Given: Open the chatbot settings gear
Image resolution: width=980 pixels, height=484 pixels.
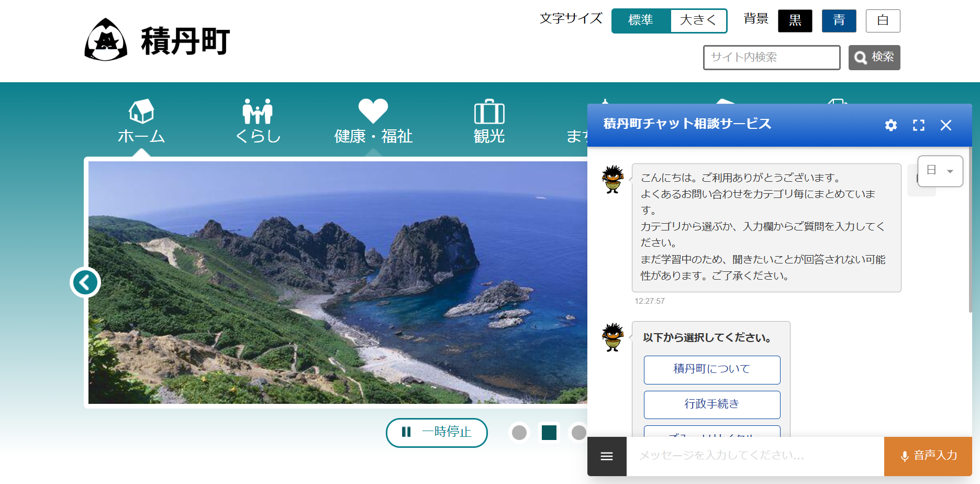Looking at the screenshot, I should (x=890, y=125).
